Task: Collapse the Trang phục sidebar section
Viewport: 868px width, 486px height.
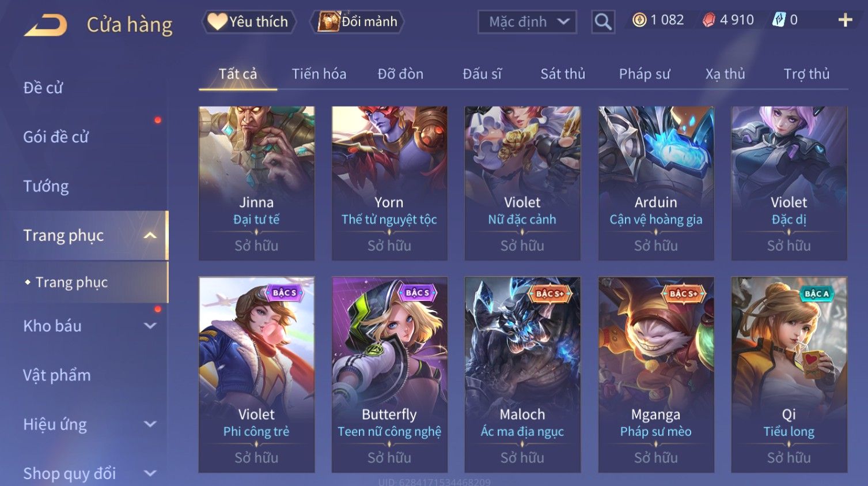Action: click(x=150, y=235)
